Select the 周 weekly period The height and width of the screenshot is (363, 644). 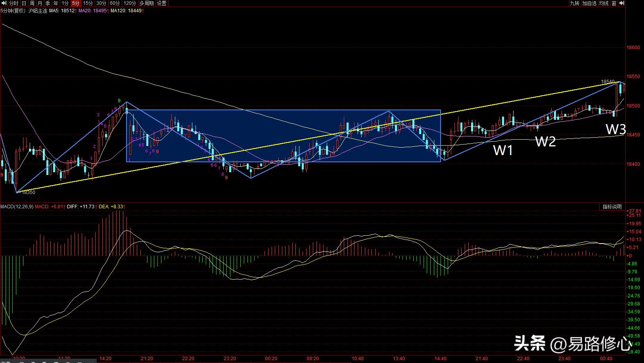32,3
